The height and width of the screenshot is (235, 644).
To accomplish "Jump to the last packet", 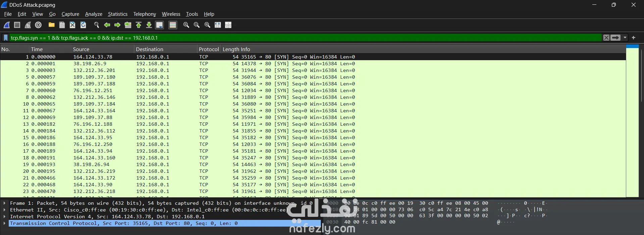I will click(149, 25).
